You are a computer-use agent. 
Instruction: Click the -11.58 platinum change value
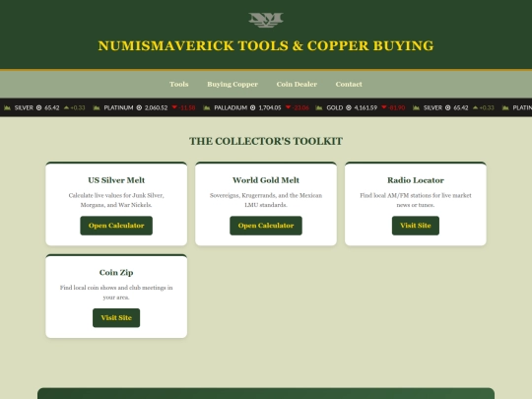[x=187, y=107]
